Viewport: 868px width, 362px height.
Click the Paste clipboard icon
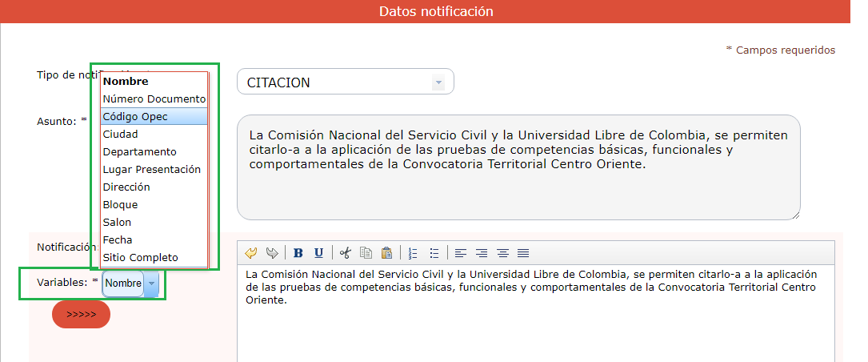386,253
